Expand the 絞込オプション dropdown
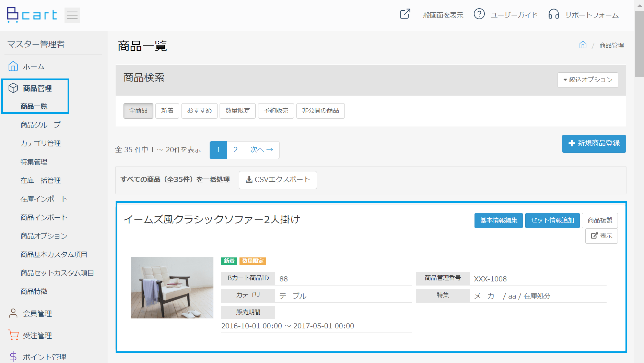644x363 pixels. 588,80
